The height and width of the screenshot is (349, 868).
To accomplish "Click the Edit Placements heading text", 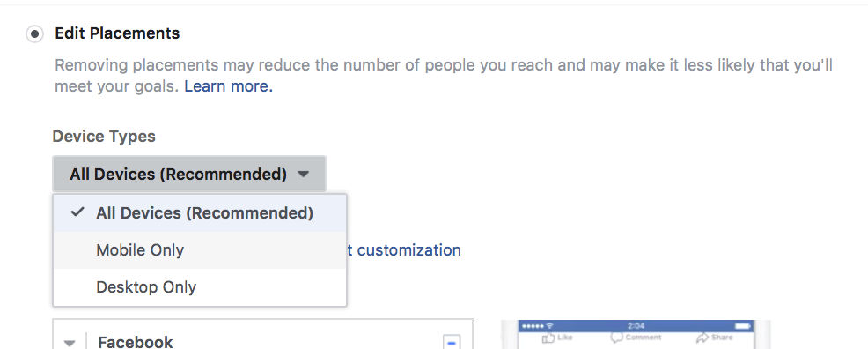I will coord(117,33).
